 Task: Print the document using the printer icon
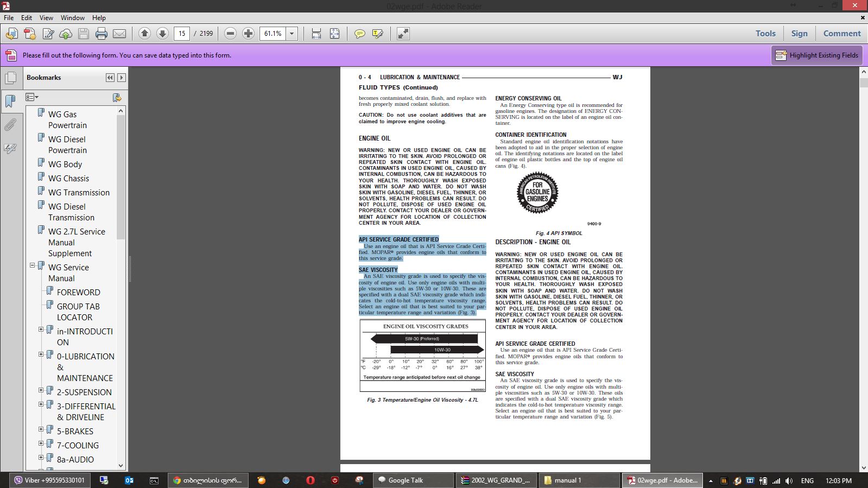pyautogui.click(x=102, y=34)
